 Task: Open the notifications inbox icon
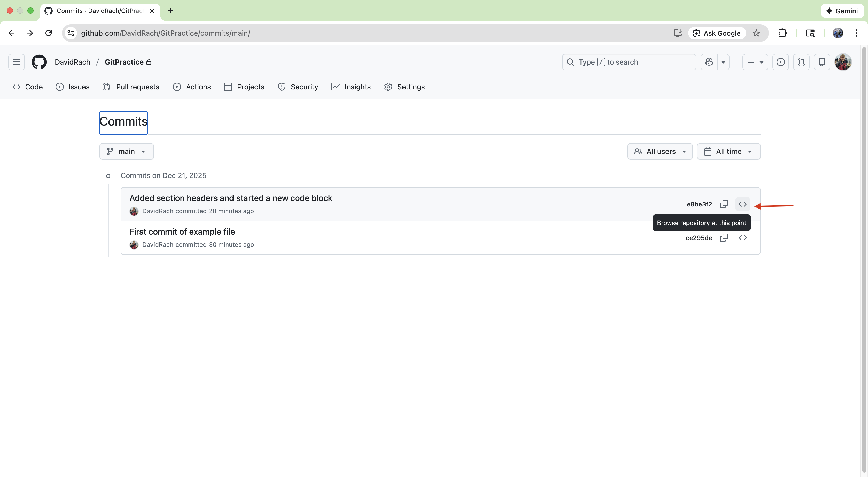(822, 62)
